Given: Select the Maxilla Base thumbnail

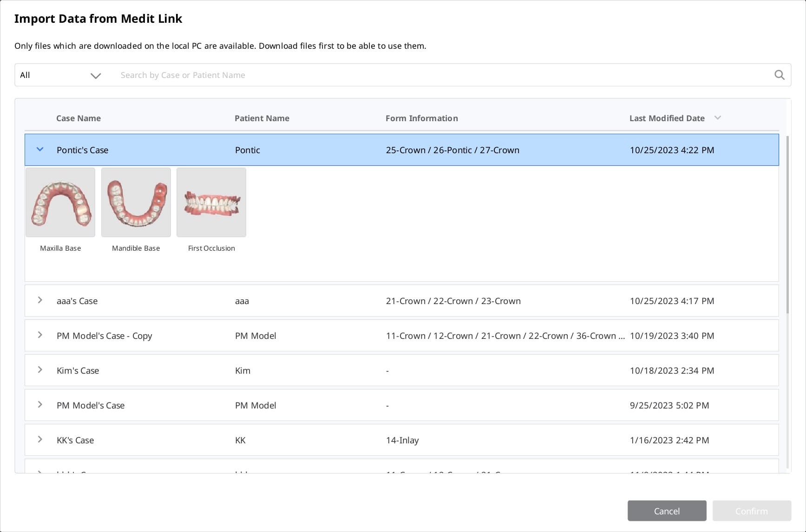Looking at the screenshot, I should [x=60, y=202].
